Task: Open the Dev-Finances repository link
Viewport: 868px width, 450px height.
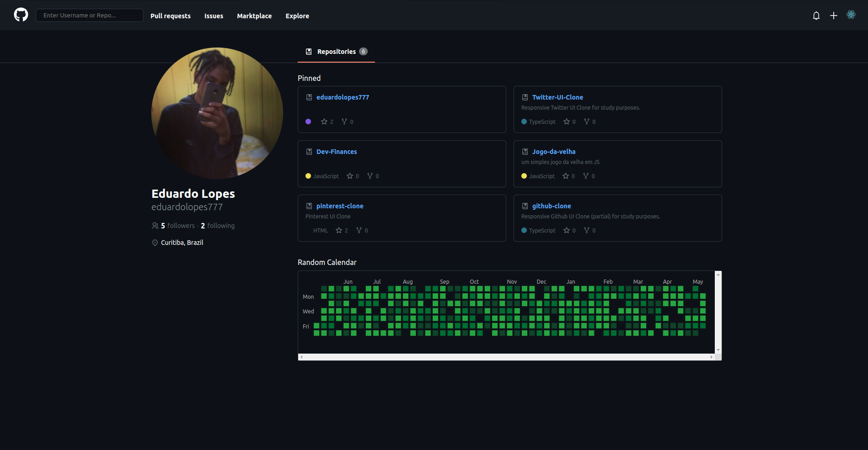Action: click(337, 152)
